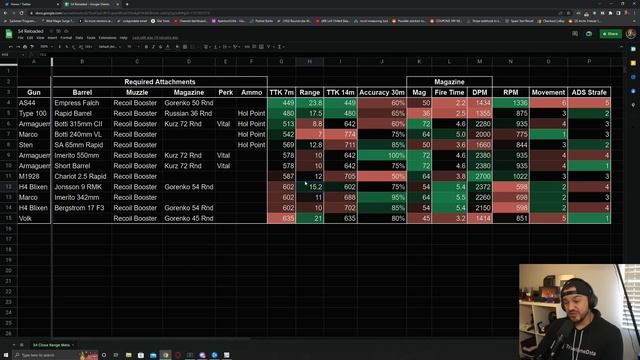Select the 100% accuracy cell
The width and height of the screenshot is (640, 360).
tap(382, 156)
